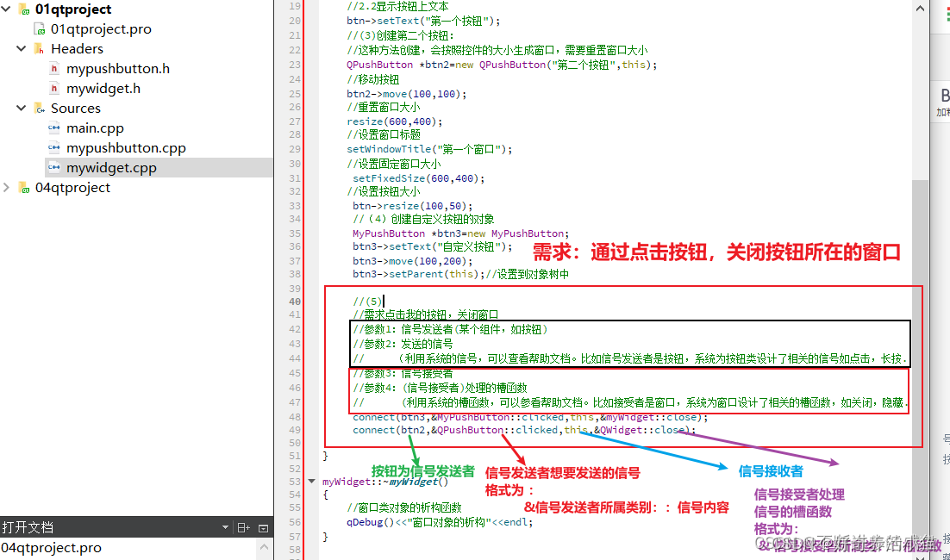Expand the 04qtproject tree node

(x=7, y=187)
